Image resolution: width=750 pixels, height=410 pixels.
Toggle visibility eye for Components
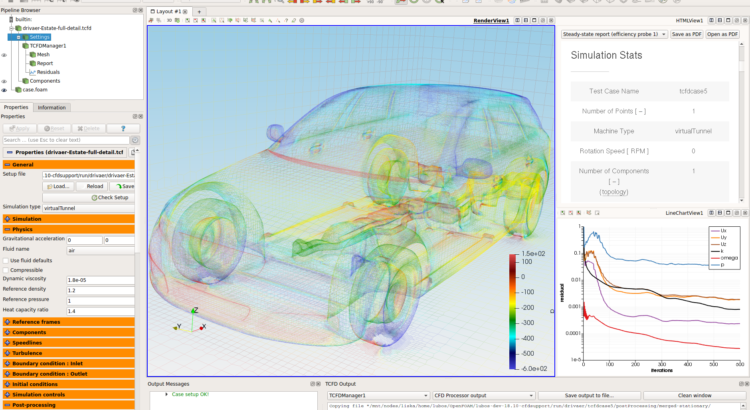(x=4, y=81)
